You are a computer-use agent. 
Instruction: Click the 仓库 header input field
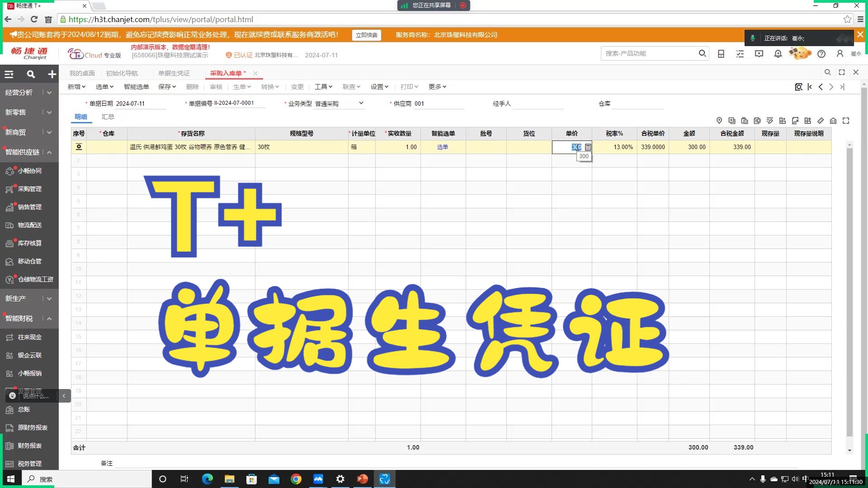point(637,103)
